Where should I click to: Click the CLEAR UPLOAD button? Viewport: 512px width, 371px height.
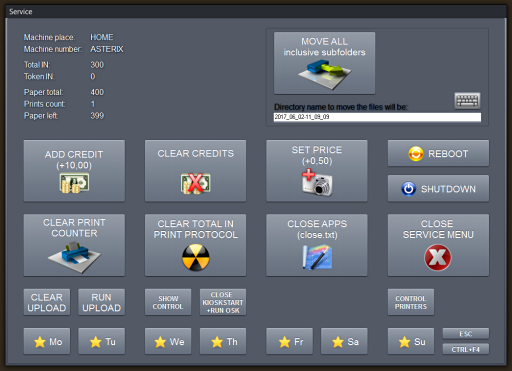47,302
